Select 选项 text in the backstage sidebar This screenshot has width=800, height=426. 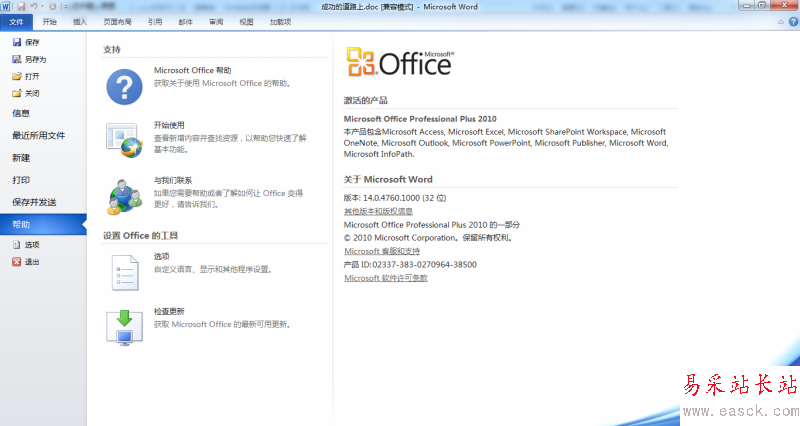(32, 245)
